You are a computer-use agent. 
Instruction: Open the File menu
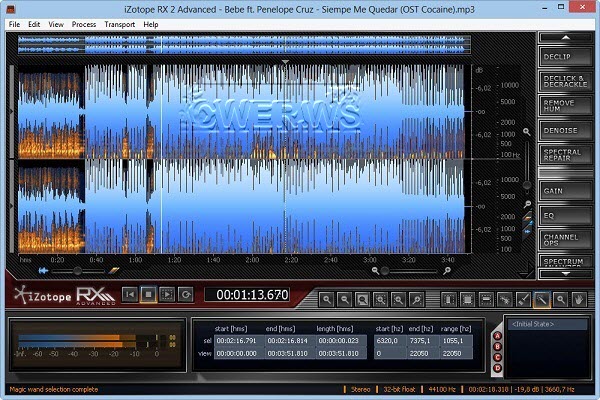coord(14,24)
